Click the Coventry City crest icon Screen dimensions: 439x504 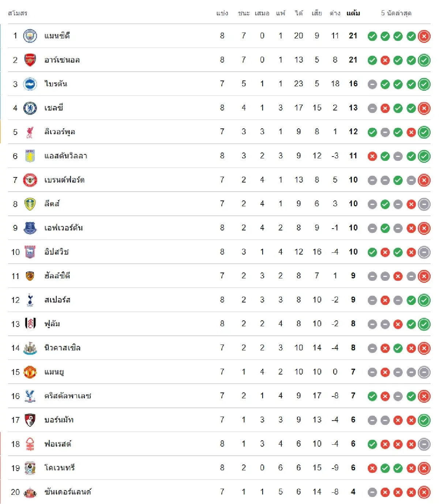pyautogui.click(x=30, y=468)
